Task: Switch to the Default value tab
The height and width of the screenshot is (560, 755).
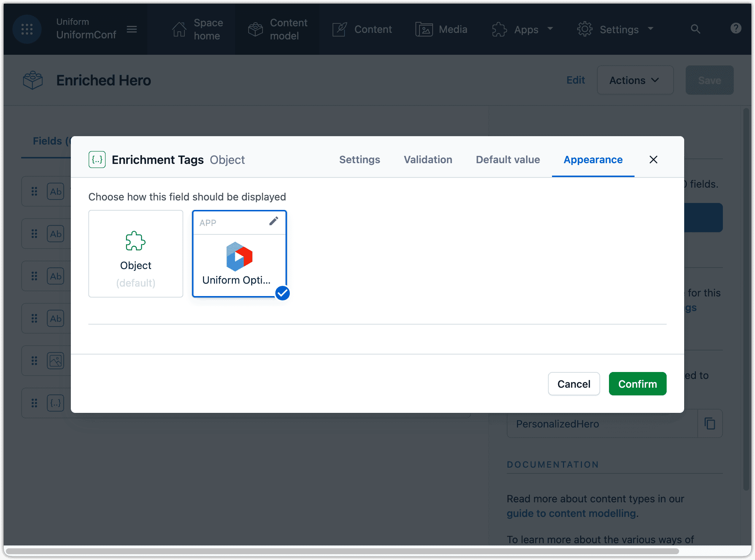Action: tap(507, 160)
